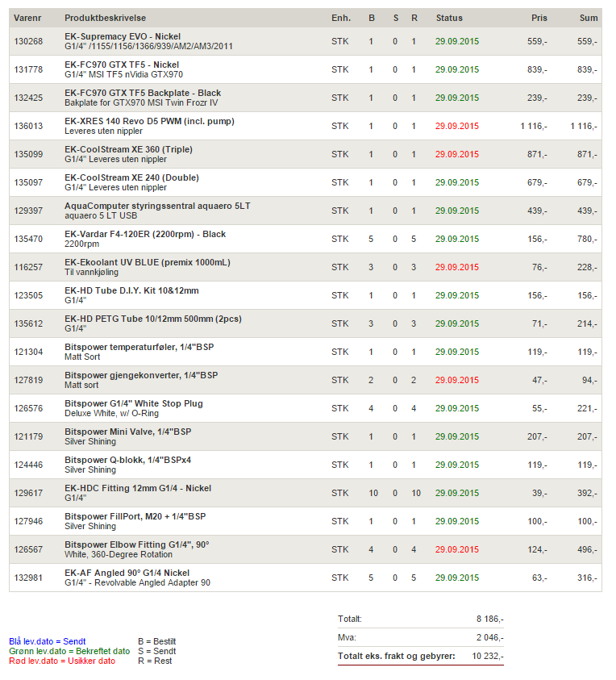Select item number 131778
This screenshot has height=680, width=616.
[x=28, y=70]
